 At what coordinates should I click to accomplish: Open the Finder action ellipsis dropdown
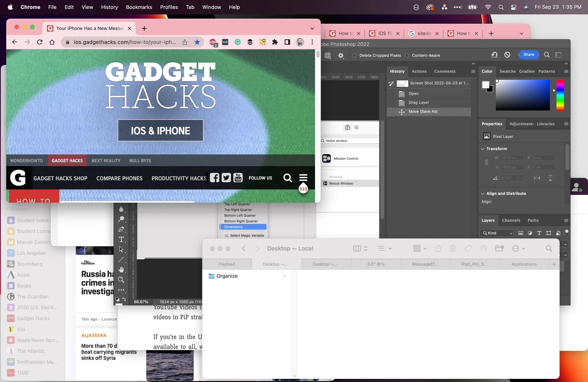click(x=518, y=248)
